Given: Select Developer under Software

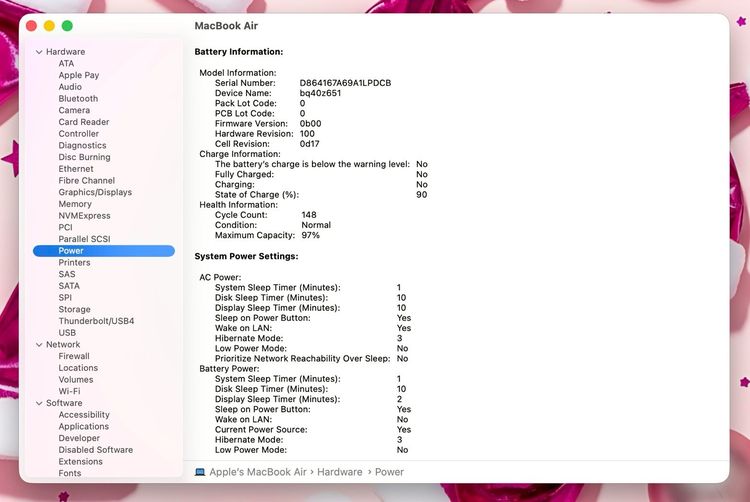Looking at the screenshot, I should pyautogui.click(x=79, y=438).
